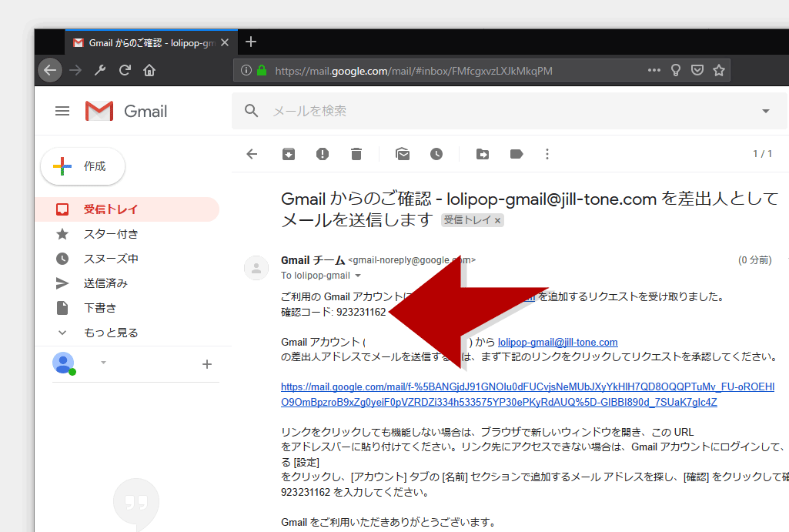View the green padlock connection details
Viewport: 789px width, 532px height.
(x=262, y=71)
